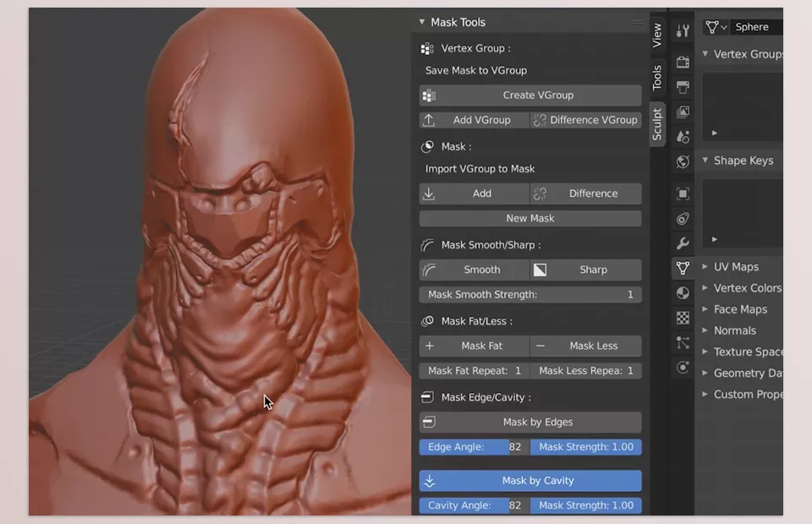Viewport: 812px width, 524px height.
Task: Open the mesh data-block browse dropdown
Action: [x=716, y=27]
